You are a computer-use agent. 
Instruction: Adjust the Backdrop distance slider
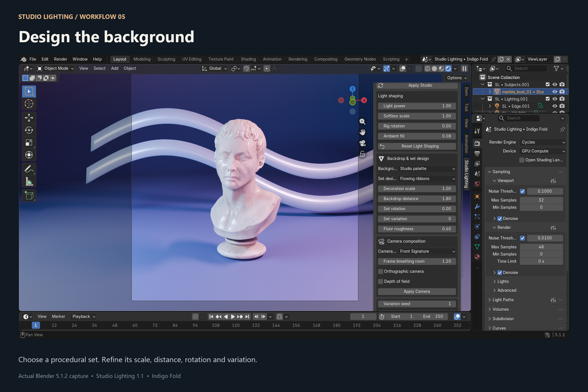tap(417, 199)
